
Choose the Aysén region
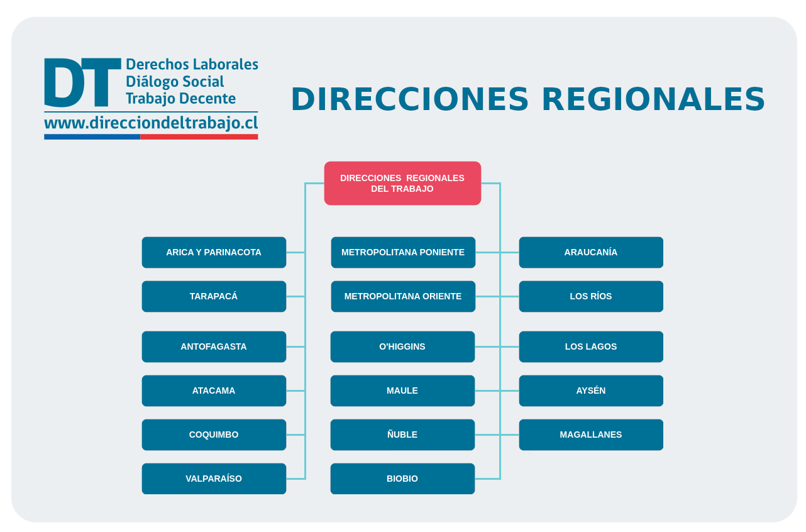coord(591,391)
